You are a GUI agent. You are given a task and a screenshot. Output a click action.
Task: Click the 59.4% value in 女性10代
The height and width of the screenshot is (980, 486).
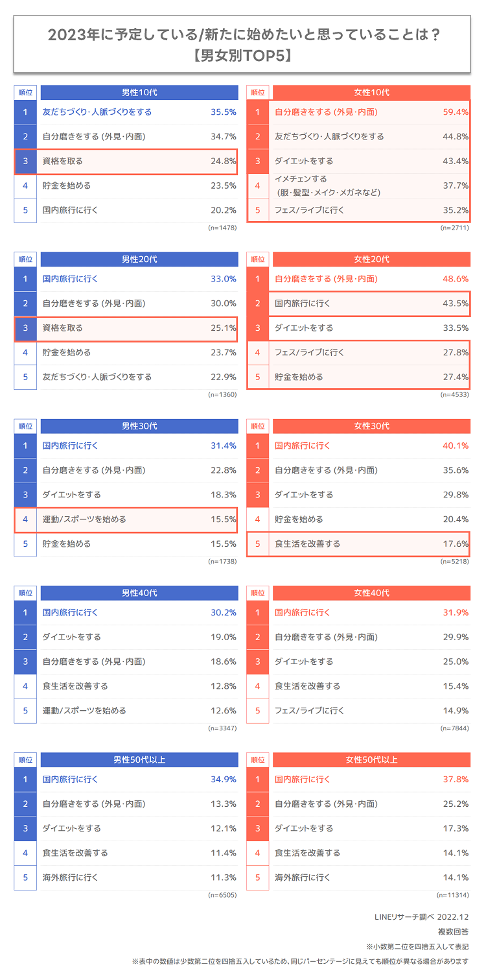coord(456,112)
